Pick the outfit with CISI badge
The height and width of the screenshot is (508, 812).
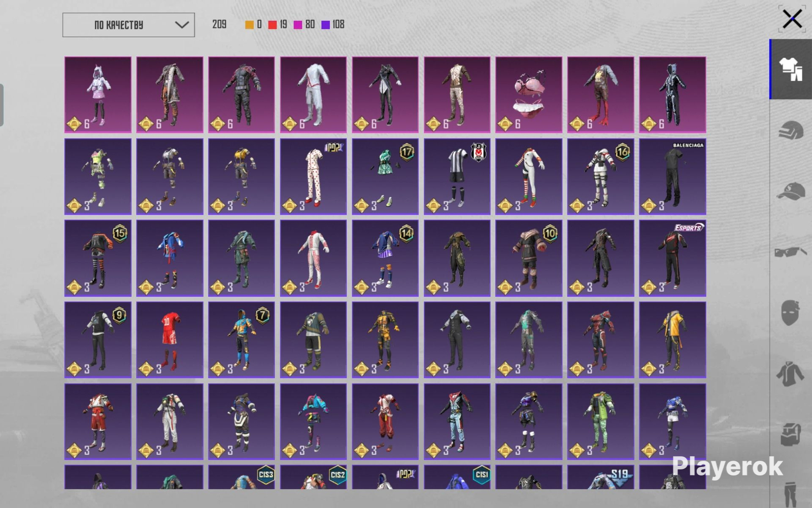coord(457,477)
